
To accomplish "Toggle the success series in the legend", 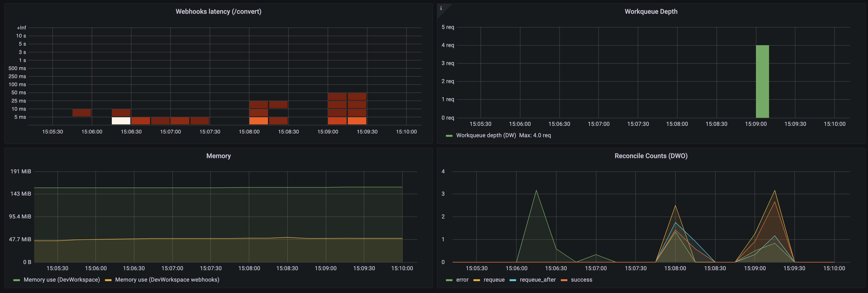I will [x=581, y=279].
